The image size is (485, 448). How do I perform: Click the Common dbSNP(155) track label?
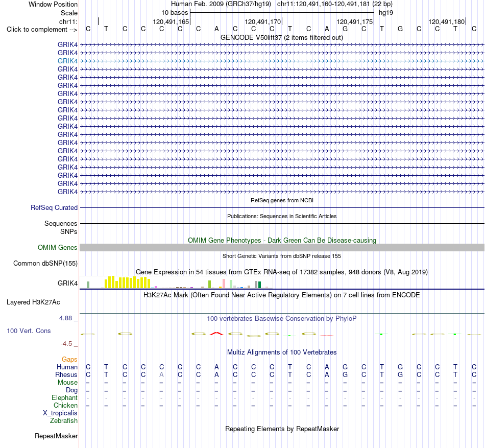[x=45, y=263]
